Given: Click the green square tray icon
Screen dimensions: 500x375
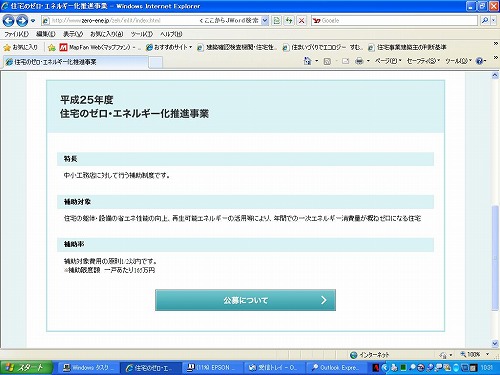Looking at the screenshot, I should [403, 368].
